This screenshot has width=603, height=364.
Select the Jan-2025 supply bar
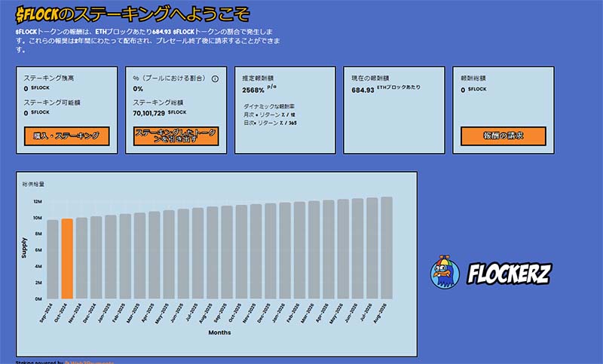coord(111,257)
